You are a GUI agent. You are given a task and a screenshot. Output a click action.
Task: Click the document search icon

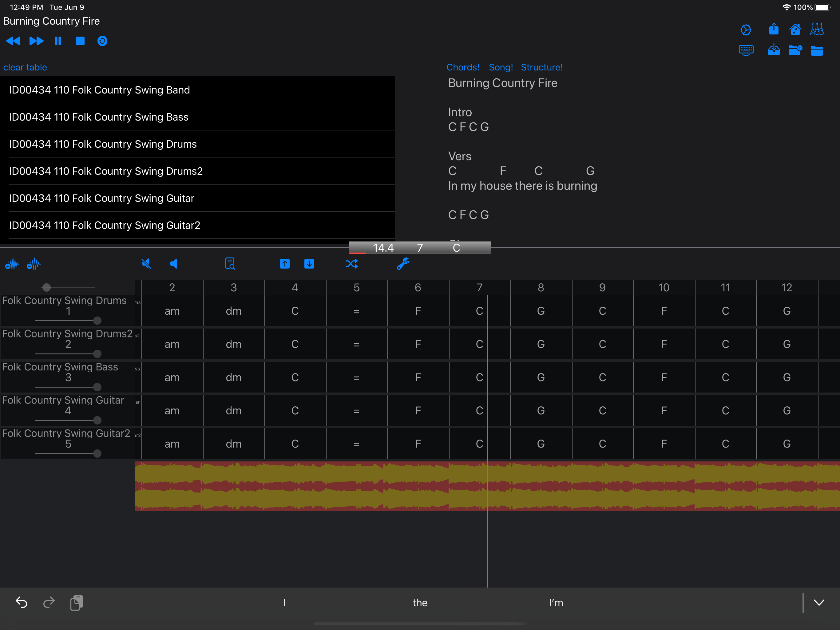pos(230,264)
